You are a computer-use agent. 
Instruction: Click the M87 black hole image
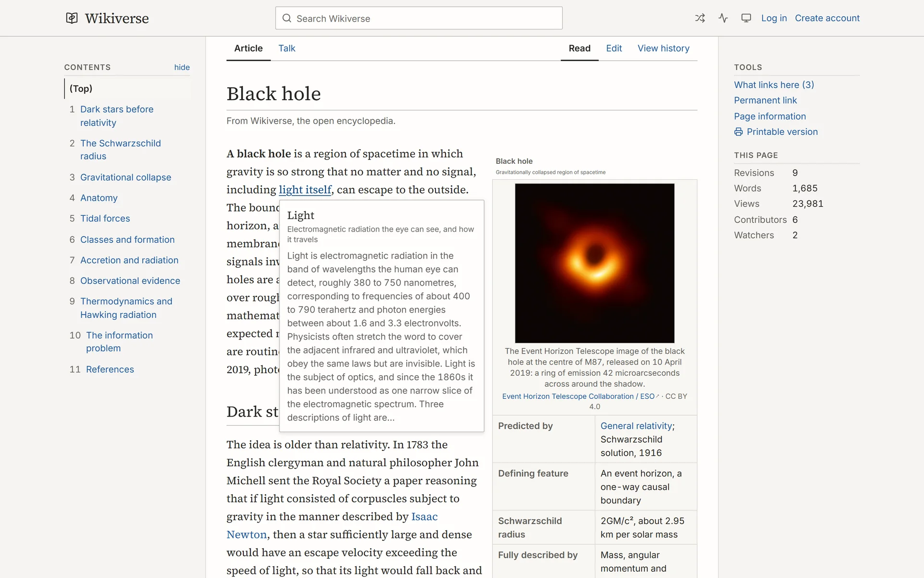(x=594, y=263)
